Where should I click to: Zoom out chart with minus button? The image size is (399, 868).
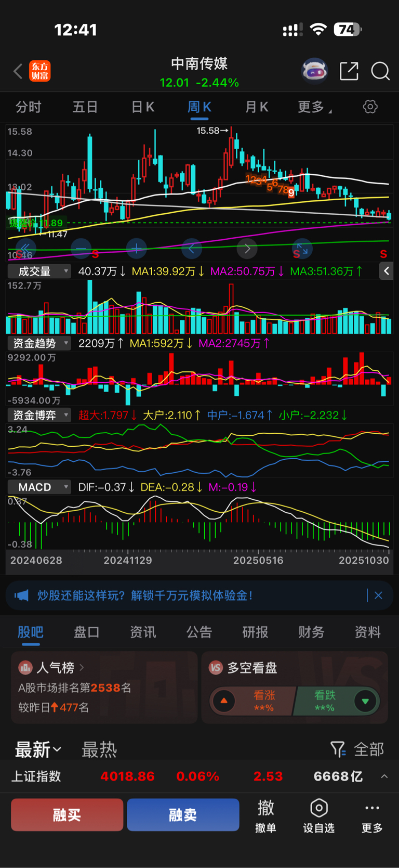pos(81,249)
